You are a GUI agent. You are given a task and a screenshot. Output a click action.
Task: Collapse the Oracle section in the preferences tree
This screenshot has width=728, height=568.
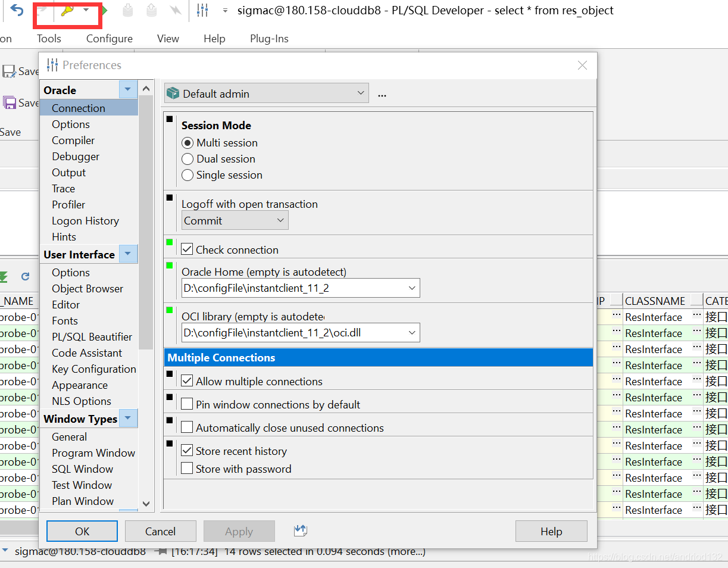[128, 90]
